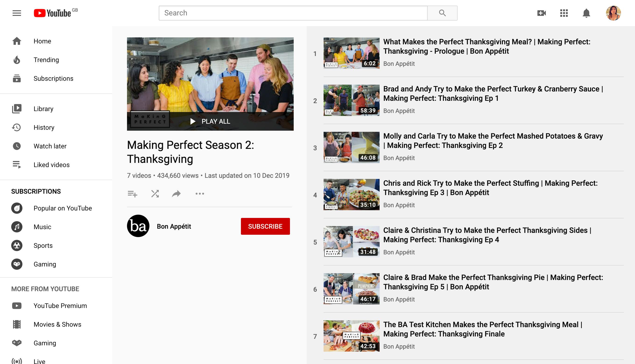
Task: Open Liked videos in sidebar
Action: (56, 165)
